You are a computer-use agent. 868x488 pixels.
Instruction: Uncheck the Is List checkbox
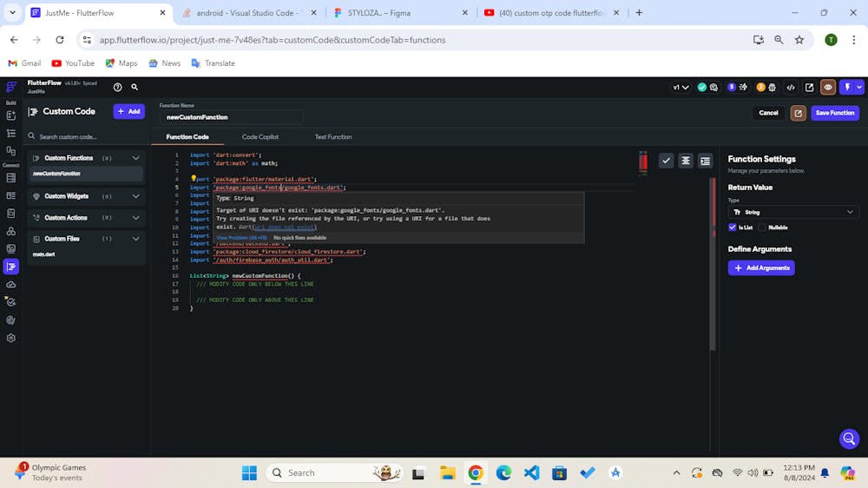click(733, 228)
